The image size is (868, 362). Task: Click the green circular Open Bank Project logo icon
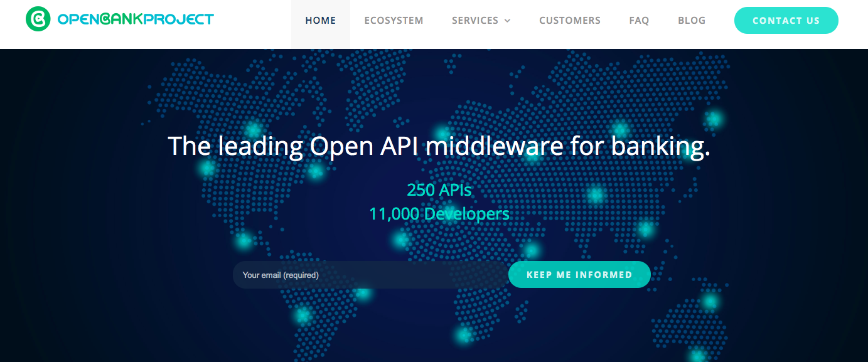coord(38,19)
